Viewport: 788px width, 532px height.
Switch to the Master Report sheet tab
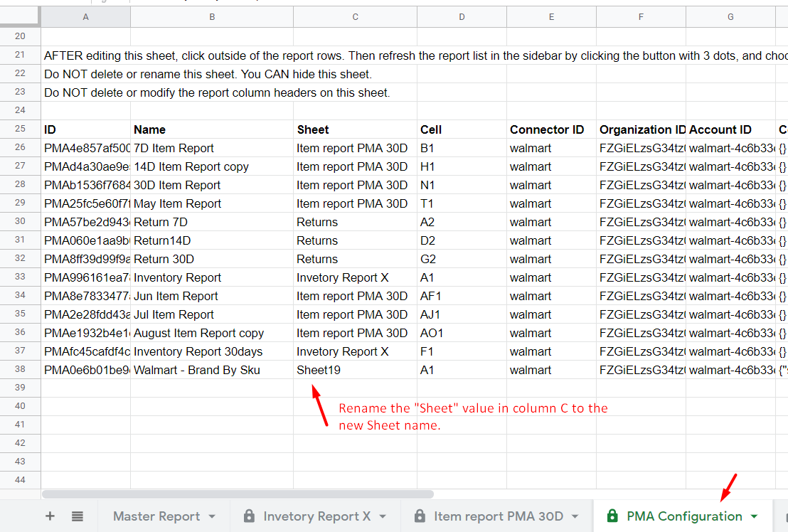[x=156, y=516]
